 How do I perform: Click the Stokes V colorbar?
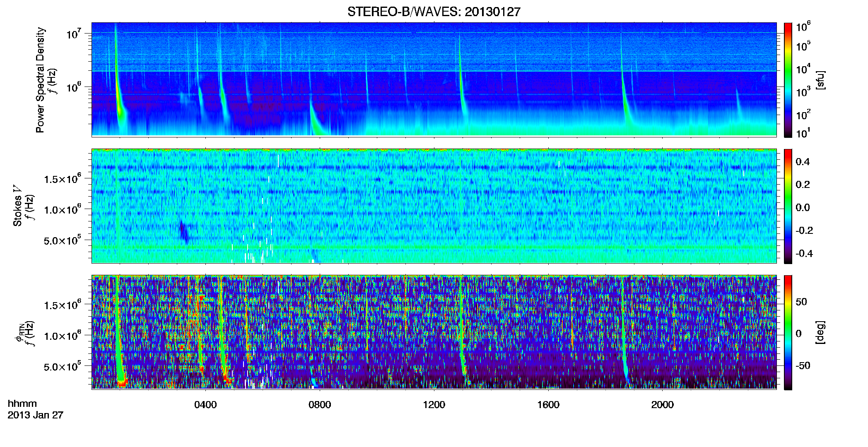pyautogui.click(x=788, y=206)
